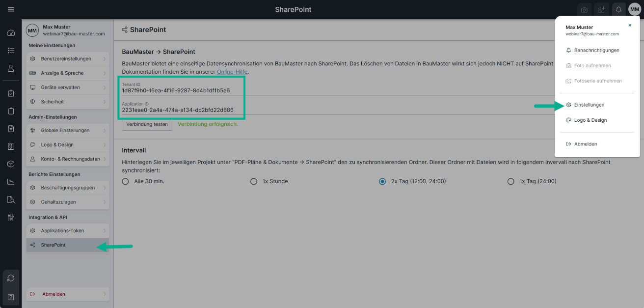Image resolution: width=644 pixels, height=308 pixels.
Task: Click the Tenant ID input field
Action: tap(181, 91)
